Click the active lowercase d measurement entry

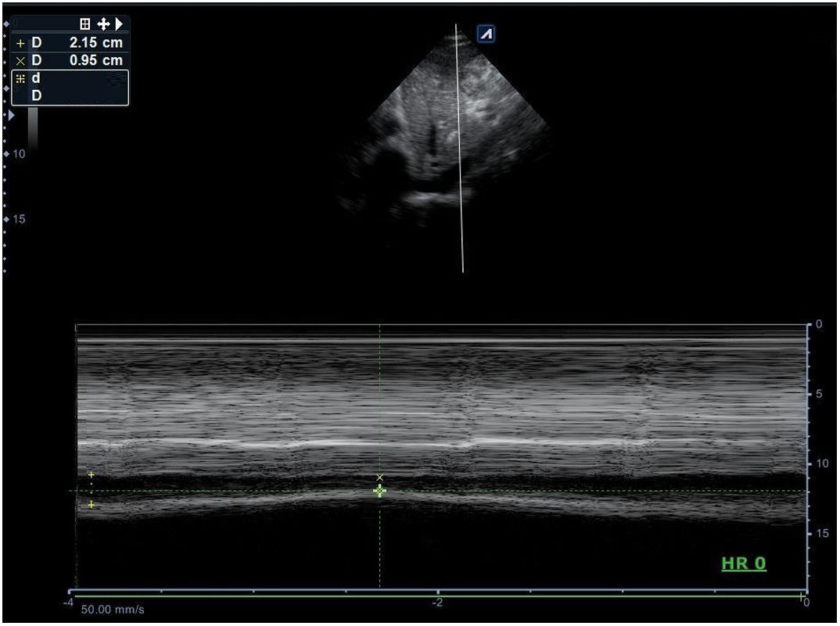70,79
